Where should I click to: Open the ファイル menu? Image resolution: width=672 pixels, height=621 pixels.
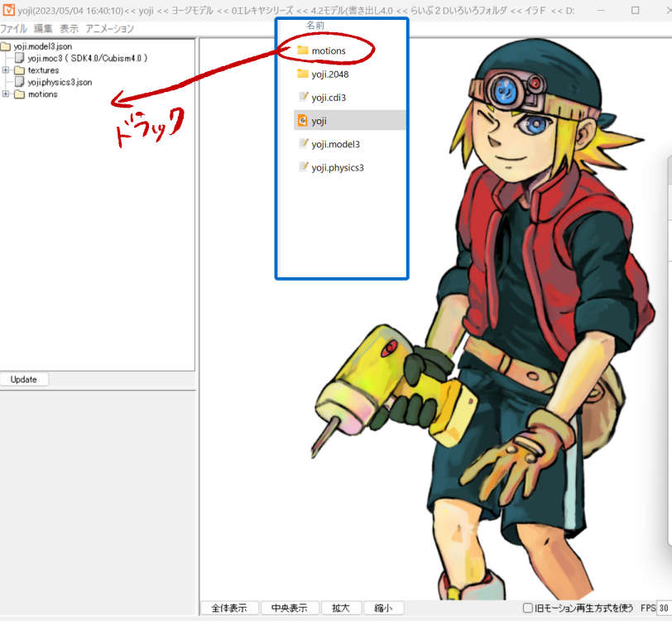pyautogui.click(x=13, y=29)
